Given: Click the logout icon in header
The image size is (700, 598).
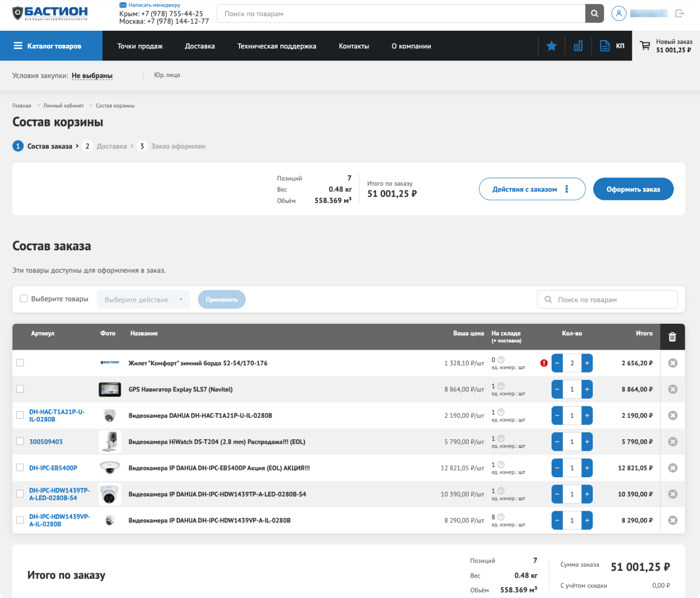Looking at the screenshot, I should point(680,14).
